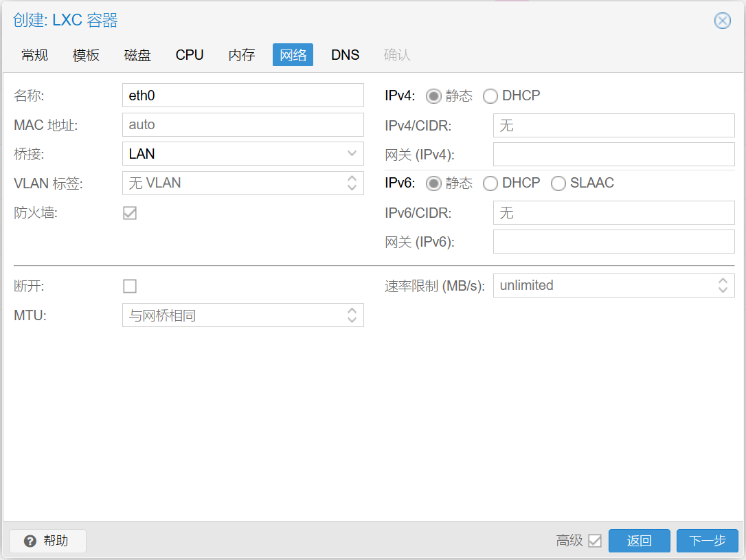Switch to the DNS tab
The width and height of the screenshot is (746, 560).
point(345,55)
